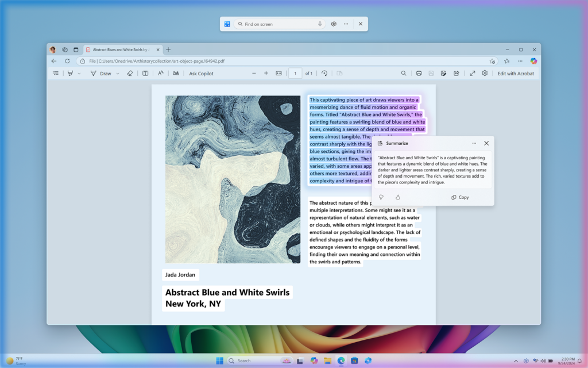Activate the microphone in Find on screen
Viewport: 588px width, 368px height.
(320, 24)
